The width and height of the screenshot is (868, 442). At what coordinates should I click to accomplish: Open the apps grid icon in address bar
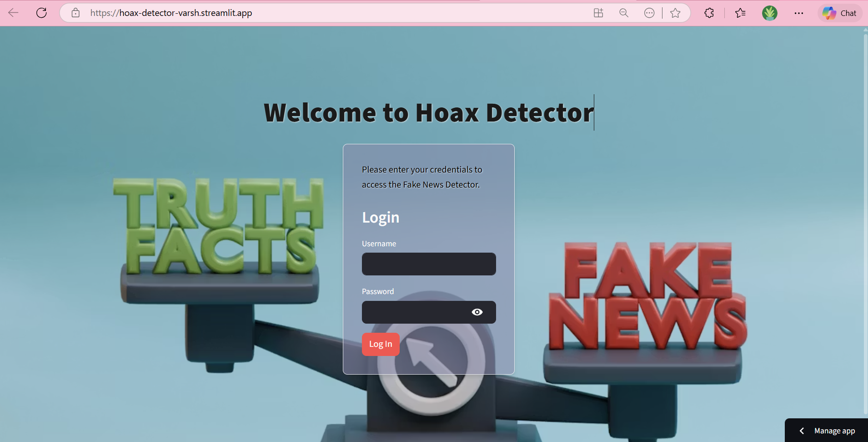[598, 13]
